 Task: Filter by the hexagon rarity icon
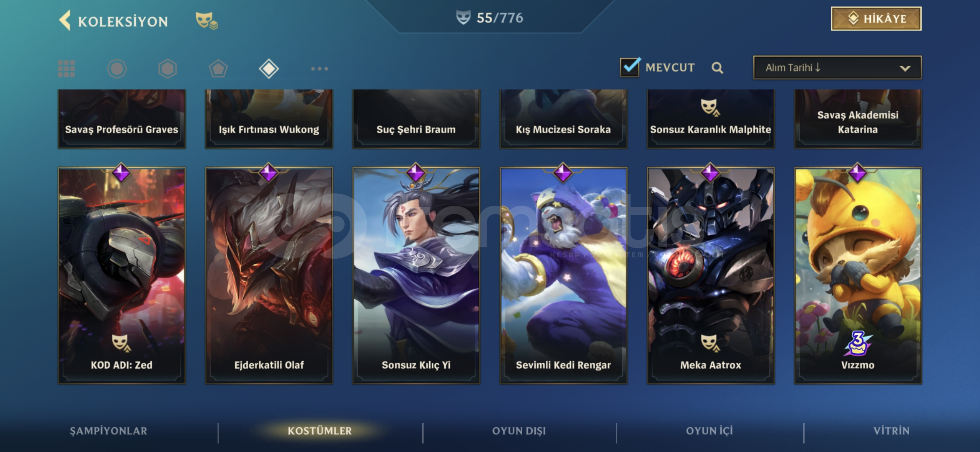click(168, 69)
